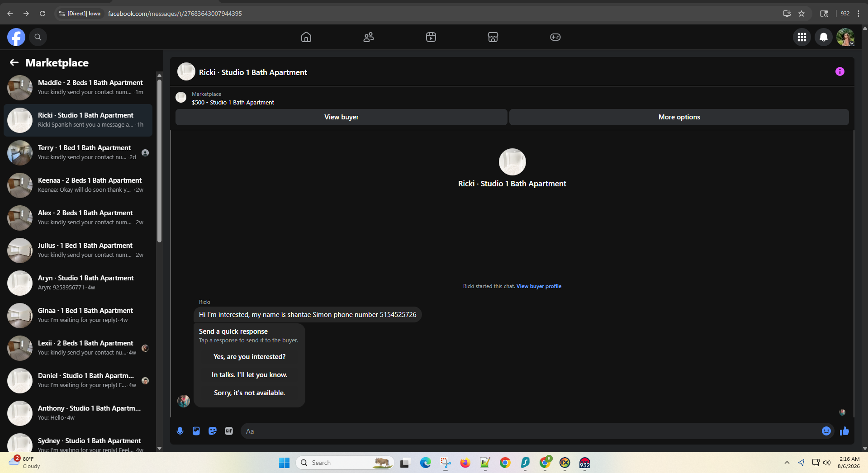The width and height of the screenshot is (868, 473).
Task: Open the emoji picker smiley
Action: [826, 431]
